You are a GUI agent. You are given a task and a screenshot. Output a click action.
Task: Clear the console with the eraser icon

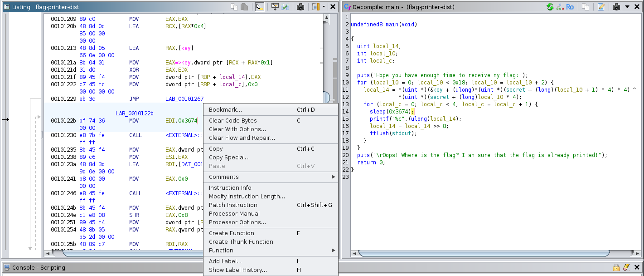tap(626, 267)
